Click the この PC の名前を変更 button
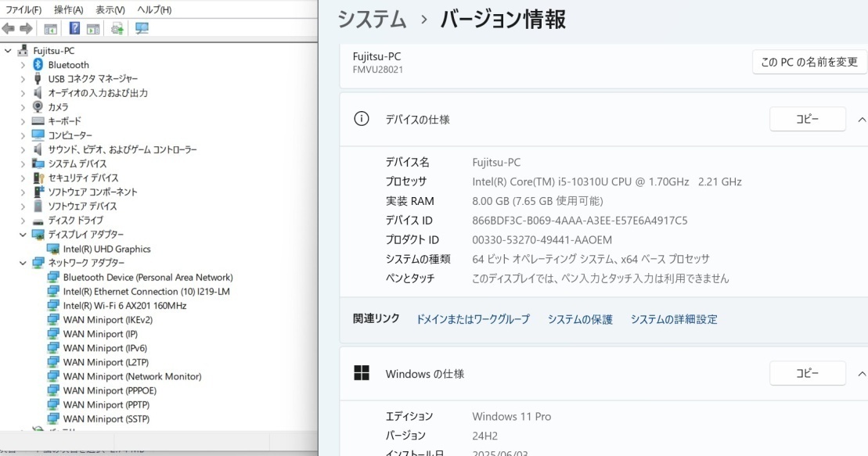The image size is (868, 456). tap(809, 62)
